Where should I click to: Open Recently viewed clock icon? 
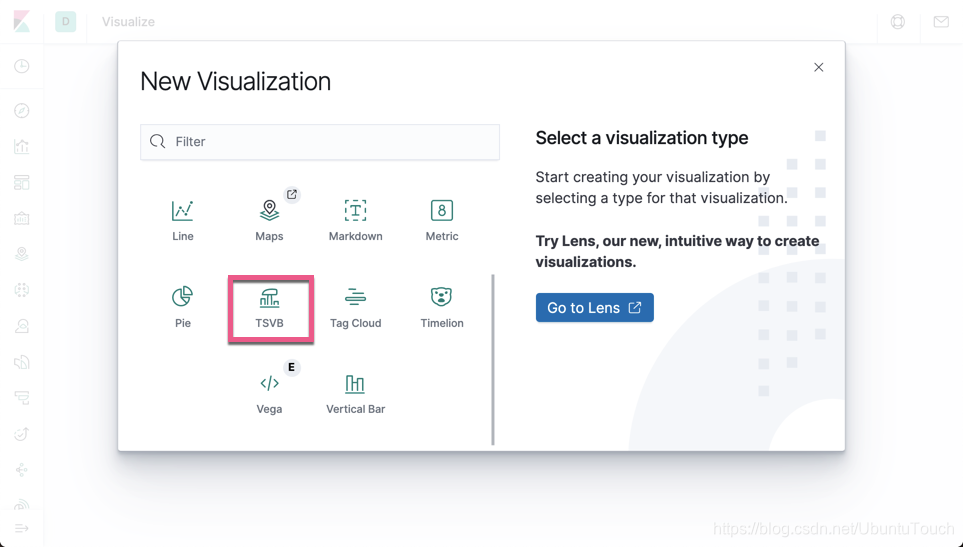pos(21,66)
